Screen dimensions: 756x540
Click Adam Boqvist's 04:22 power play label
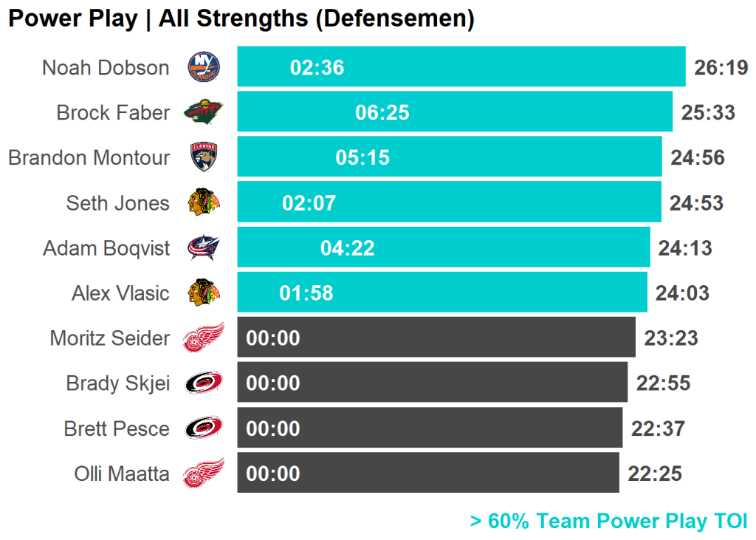tap(347, 248)
